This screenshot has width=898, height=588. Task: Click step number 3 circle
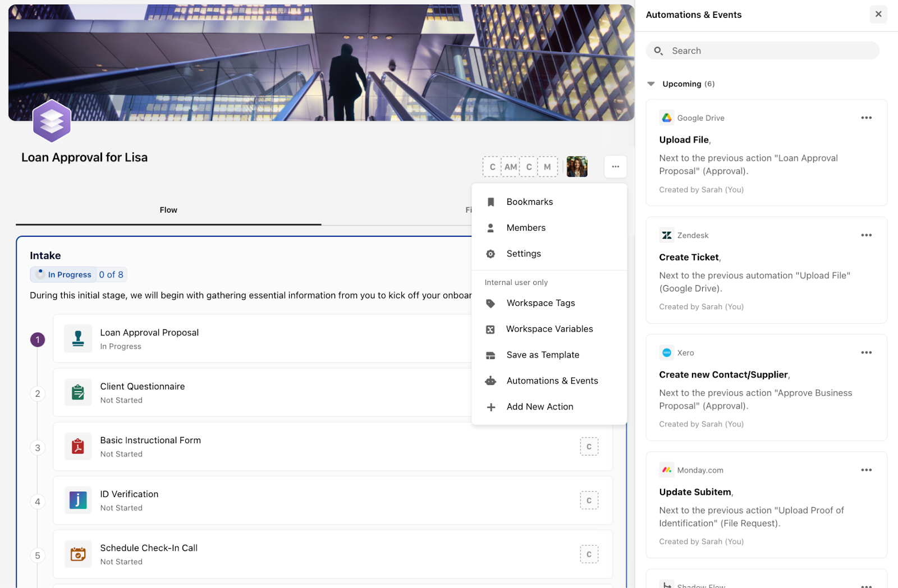coord(38,448)
